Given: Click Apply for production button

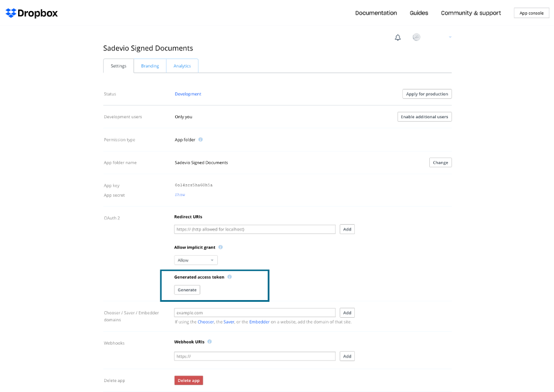Looking at the screenshot, I should [427, 94].
